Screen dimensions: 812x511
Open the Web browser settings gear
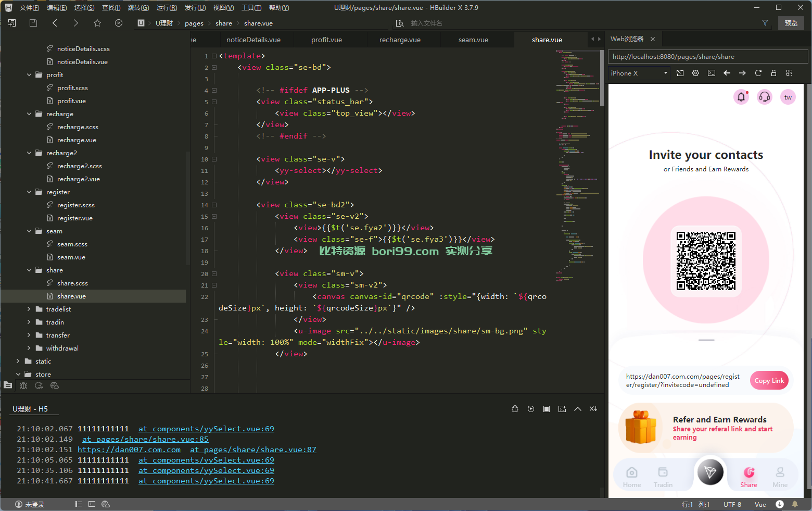[x=695, y=73]
